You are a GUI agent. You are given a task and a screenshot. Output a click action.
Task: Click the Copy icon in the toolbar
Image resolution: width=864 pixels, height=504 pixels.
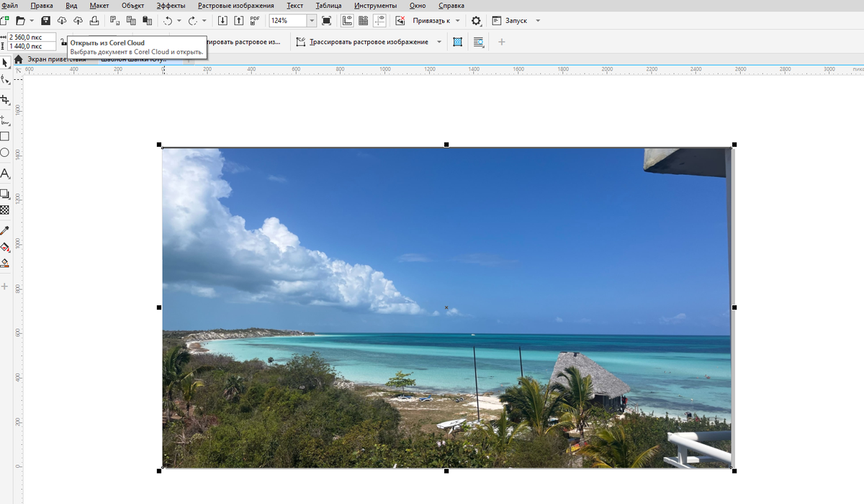click(131, 21)
